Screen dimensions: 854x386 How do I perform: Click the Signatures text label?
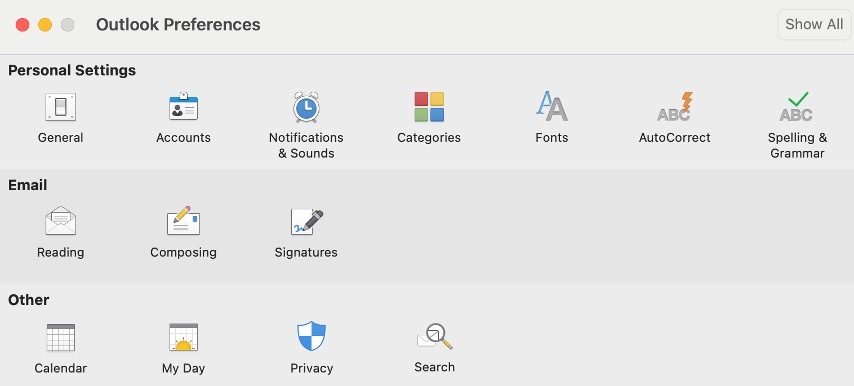(x=306, y=253)
